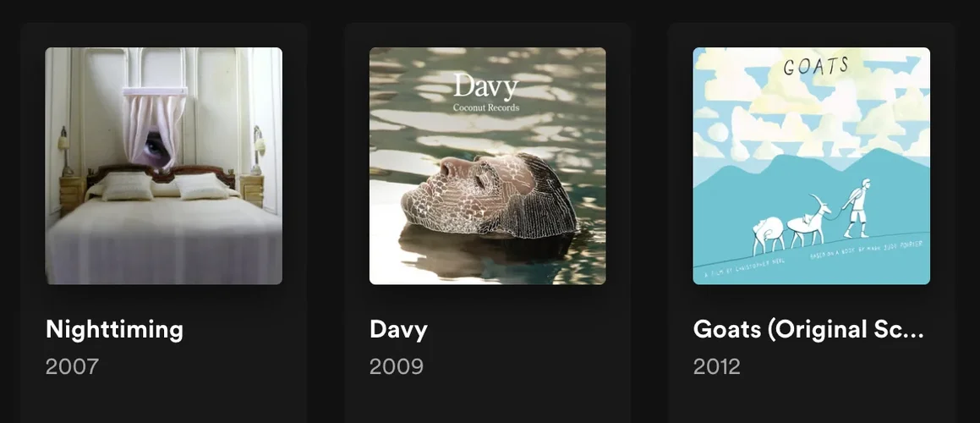Viewport: 980px width, 423px height.
Task: Open the Davy album cover art
Action: (x=488, y=166)
